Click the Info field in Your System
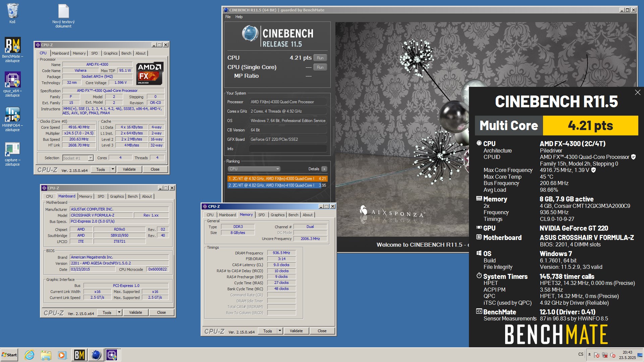 coord(288,149)
